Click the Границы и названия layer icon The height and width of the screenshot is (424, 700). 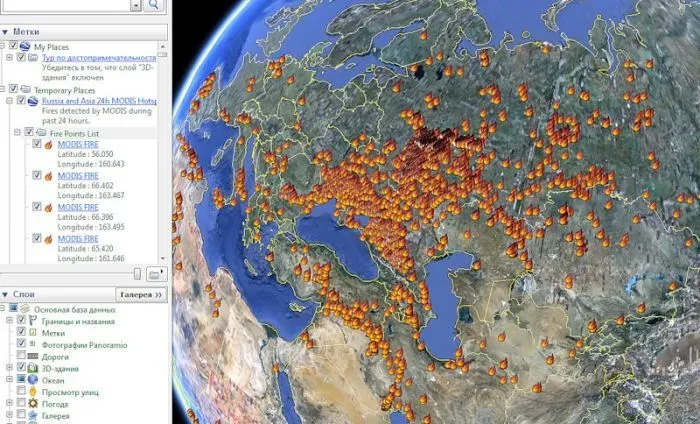pyautogui.click(x=32, y=321)
